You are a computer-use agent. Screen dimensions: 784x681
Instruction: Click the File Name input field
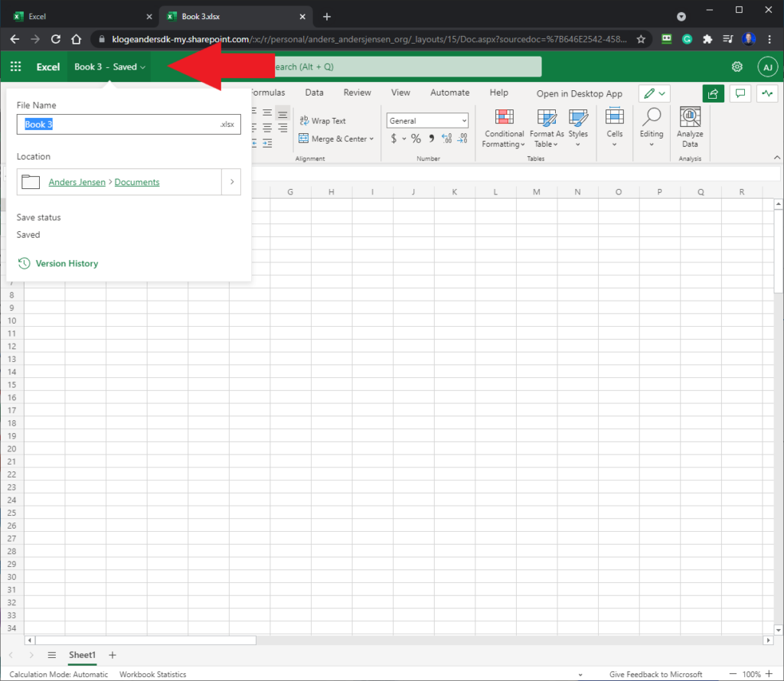coord(129,125)
